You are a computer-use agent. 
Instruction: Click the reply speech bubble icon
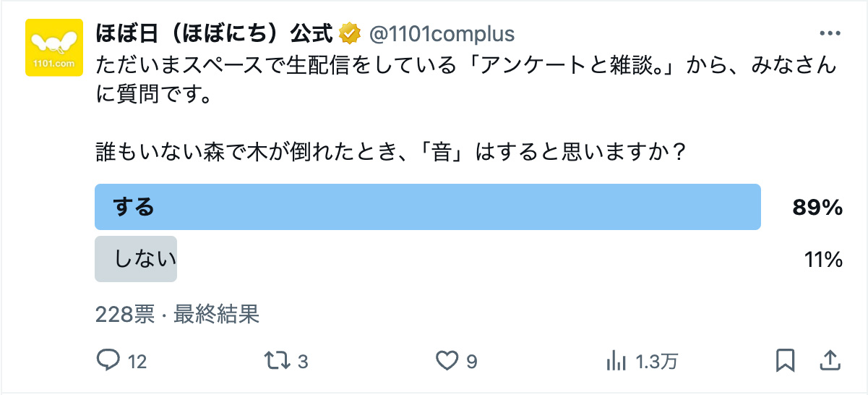pyautogui.click(x=108, y=360)
